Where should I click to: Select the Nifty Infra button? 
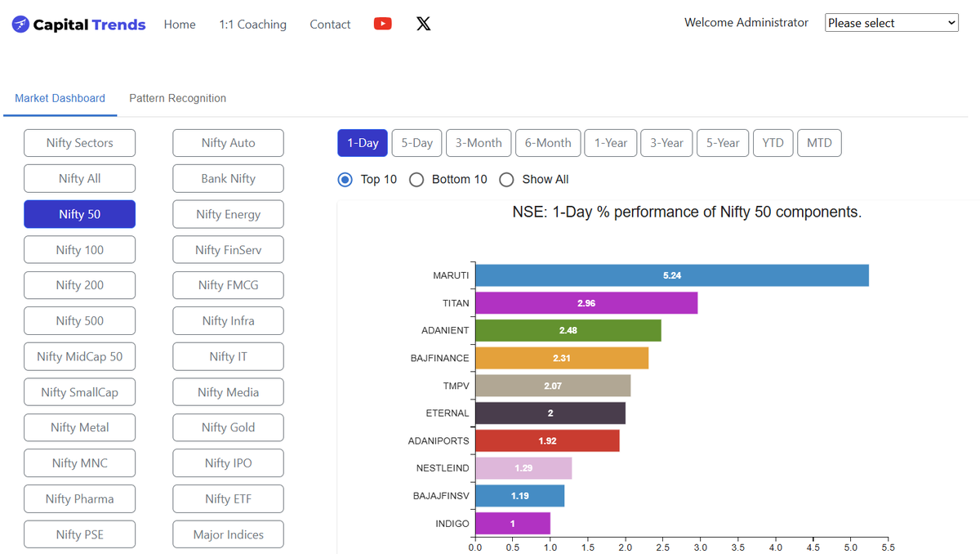pos(229,321)
